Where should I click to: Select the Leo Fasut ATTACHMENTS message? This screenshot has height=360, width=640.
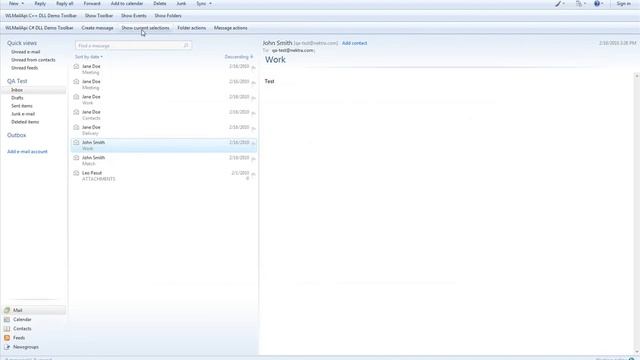[x=164, y=176]
